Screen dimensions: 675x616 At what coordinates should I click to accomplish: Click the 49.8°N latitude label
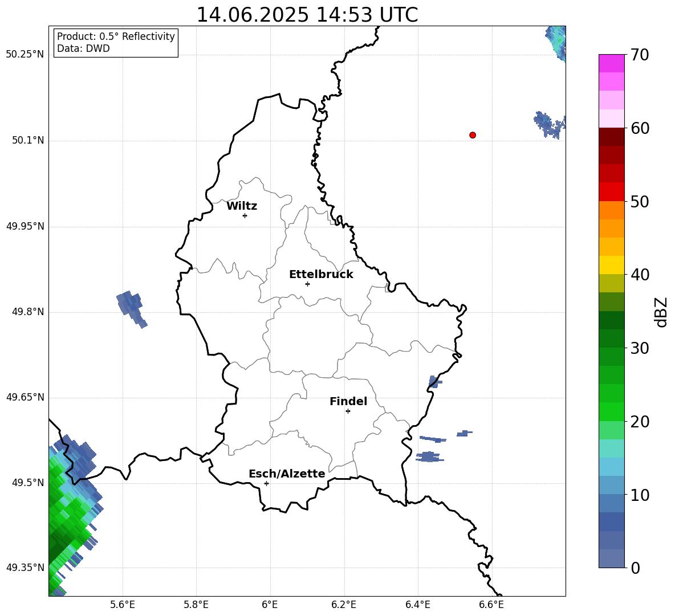click(28, 312)
